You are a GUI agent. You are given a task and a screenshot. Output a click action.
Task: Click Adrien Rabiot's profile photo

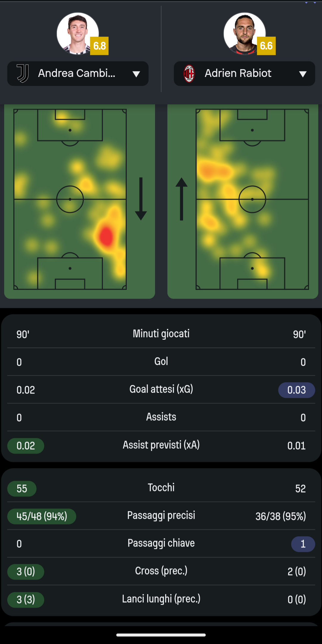[244, 33]
